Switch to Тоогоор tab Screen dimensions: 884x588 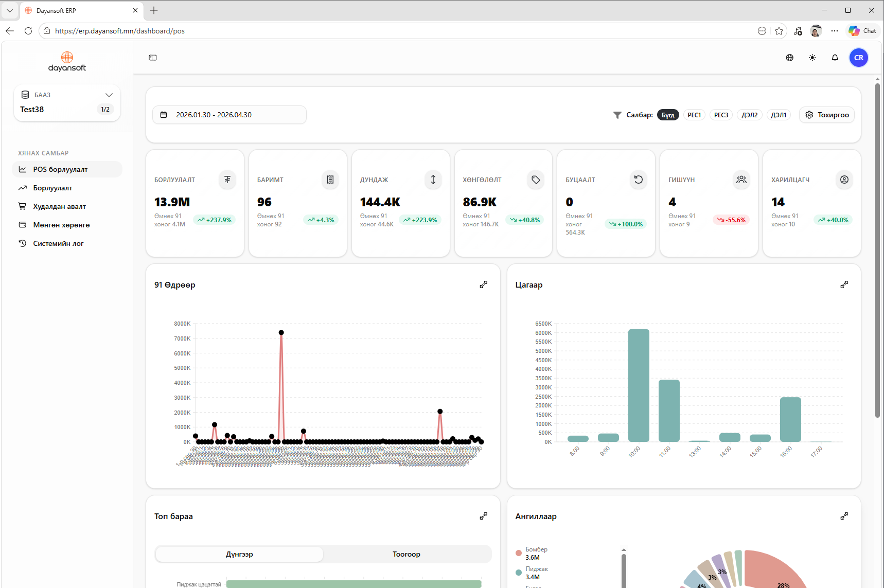pos(406,554)
